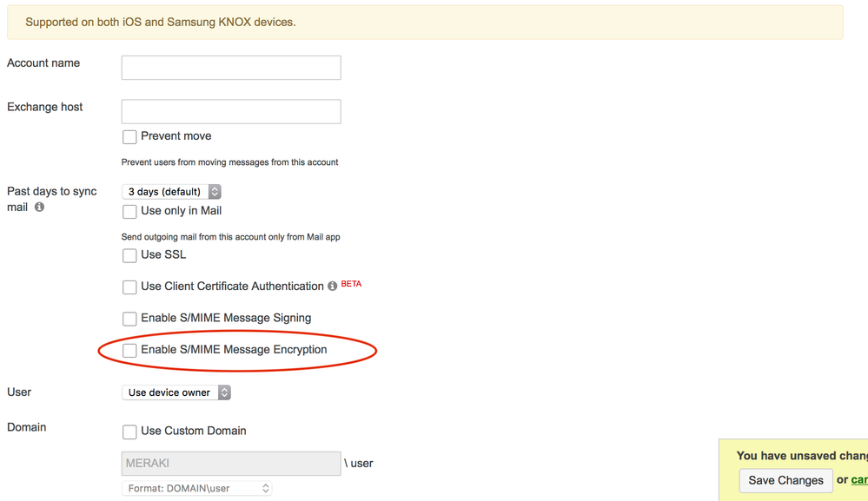868x501 pixels.
Task: Click the MERAKI domain text field
Action: 231,464
